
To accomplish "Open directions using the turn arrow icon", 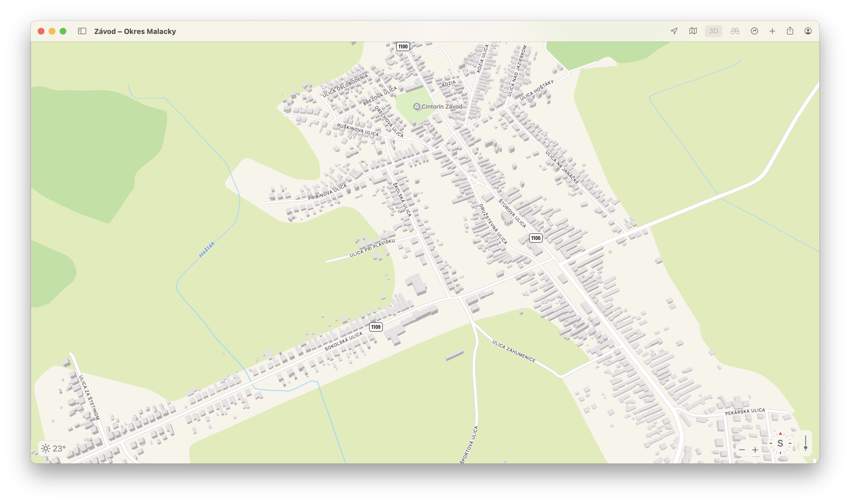I will (754, 31).
